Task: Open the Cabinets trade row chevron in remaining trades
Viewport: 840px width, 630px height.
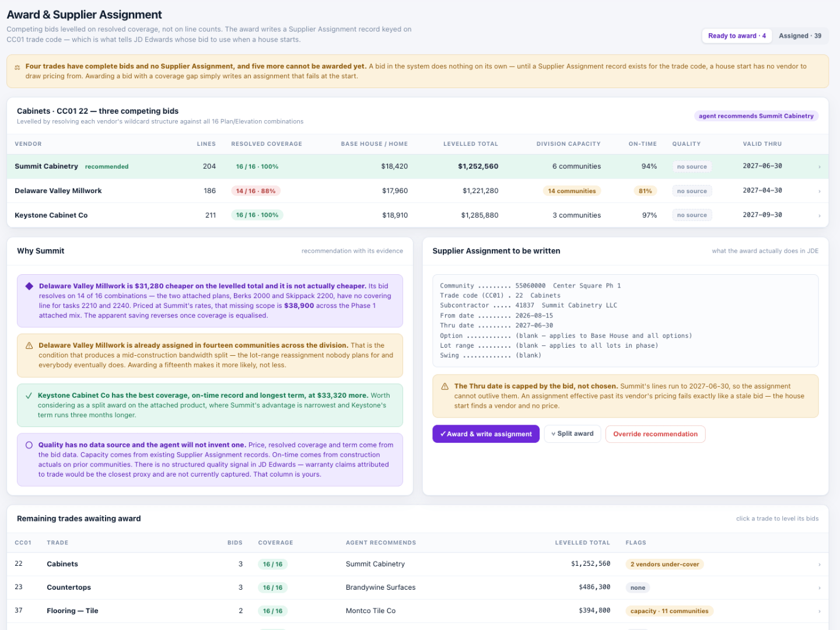Action: coord(819,565)
